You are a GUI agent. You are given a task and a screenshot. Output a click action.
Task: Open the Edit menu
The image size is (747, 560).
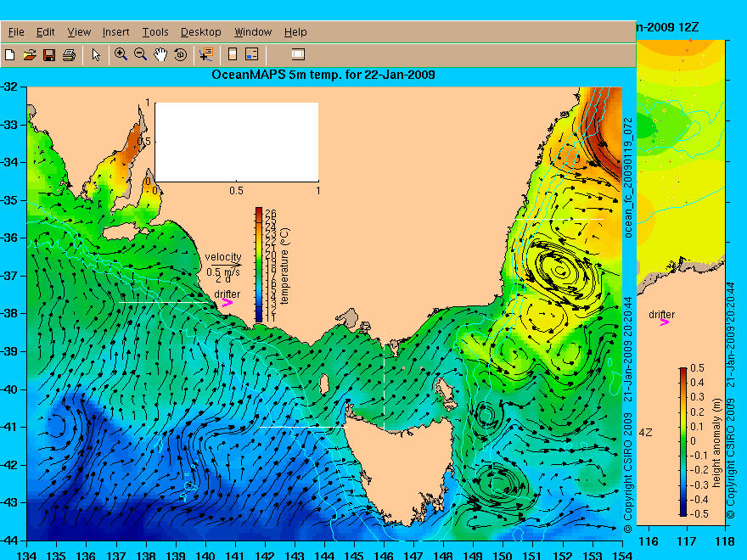click(x=45, y=32)
